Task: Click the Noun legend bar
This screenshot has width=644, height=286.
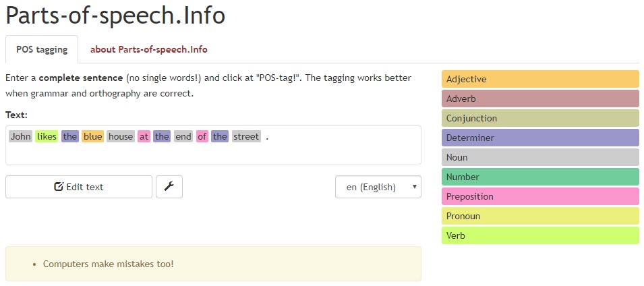Action: (x=539, y=157)
